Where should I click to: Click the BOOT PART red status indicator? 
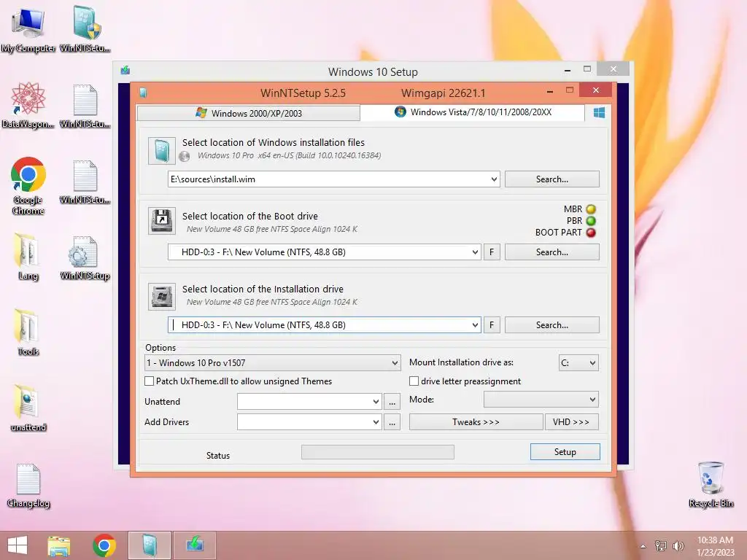click(591, 233)
